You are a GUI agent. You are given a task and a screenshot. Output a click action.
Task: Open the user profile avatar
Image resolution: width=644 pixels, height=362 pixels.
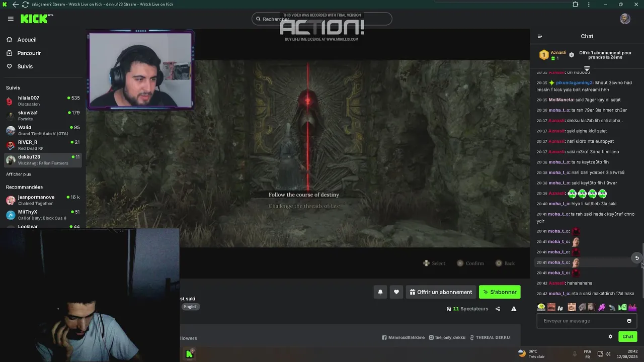[625, 19]
